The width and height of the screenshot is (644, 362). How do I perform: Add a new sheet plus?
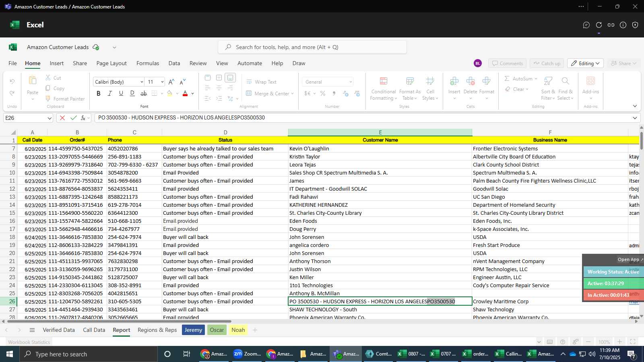coord(255,330)
